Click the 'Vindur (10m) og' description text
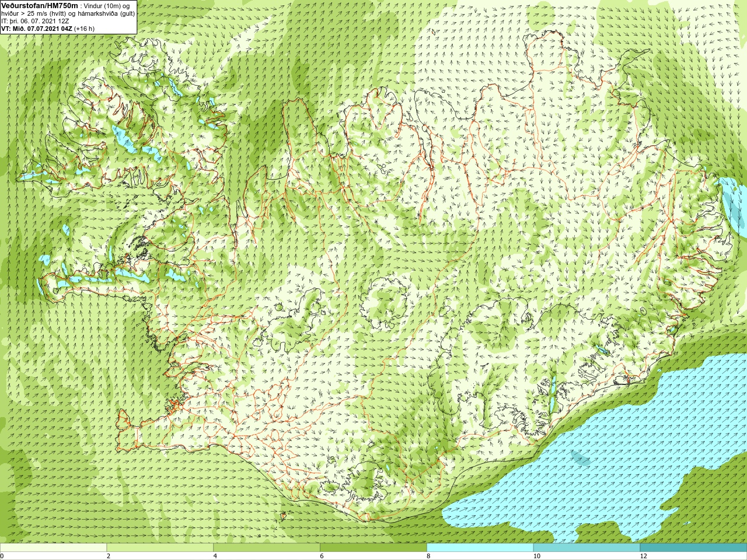747x560 pixels. (x=107, y=5)
